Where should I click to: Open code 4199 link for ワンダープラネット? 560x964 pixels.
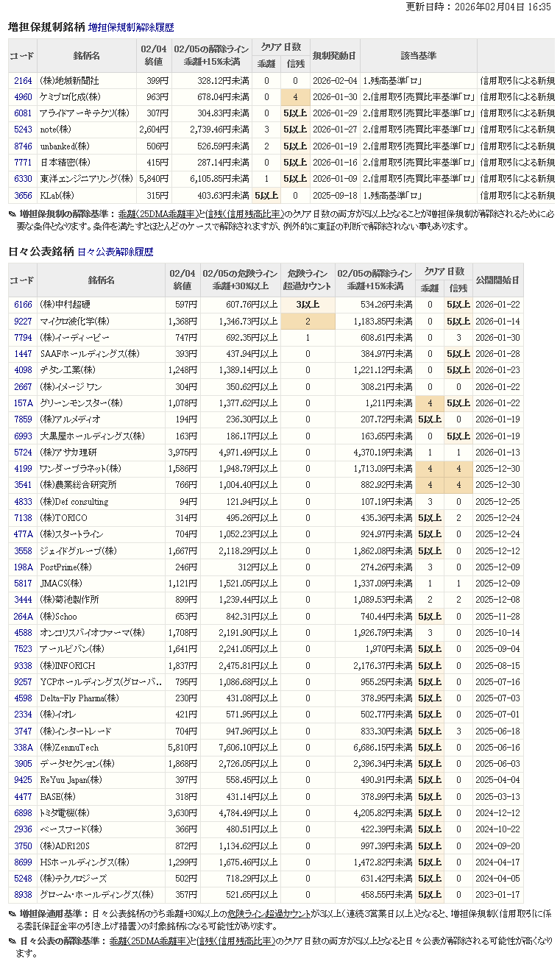(x=23, y=469)
